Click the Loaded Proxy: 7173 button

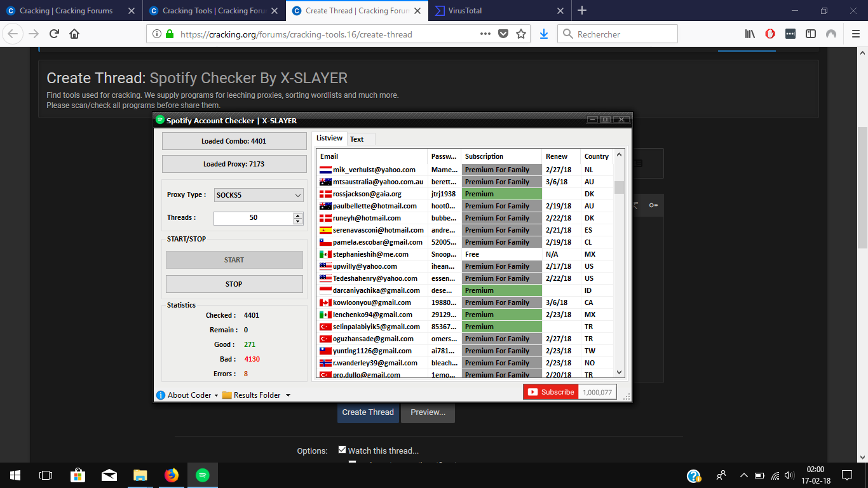(x=234, y=164)
